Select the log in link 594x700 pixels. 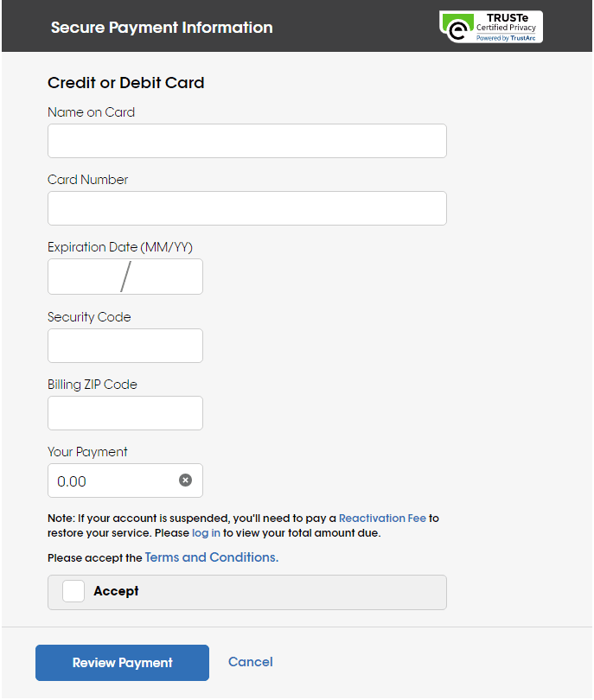pyautogui.click(x=206, y=532)
